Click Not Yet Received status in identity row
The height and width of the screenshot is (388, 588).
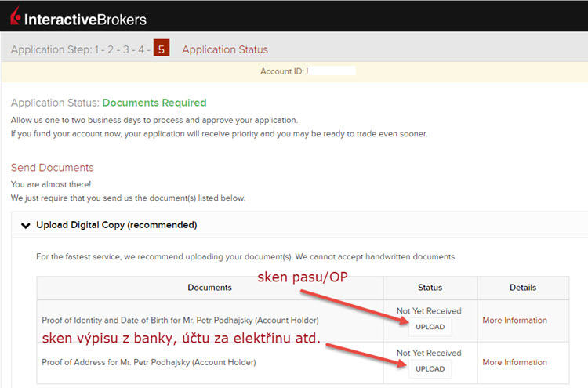[x=429, y=311]
